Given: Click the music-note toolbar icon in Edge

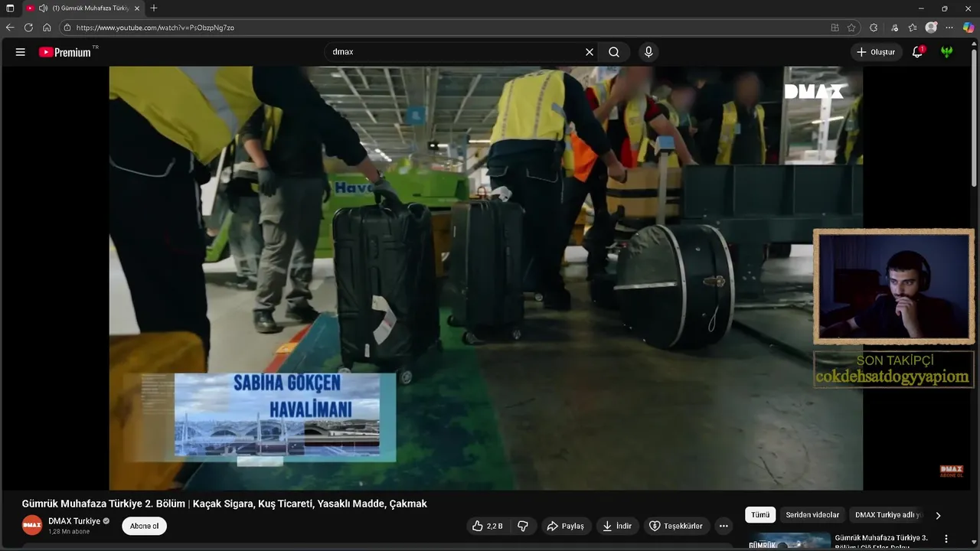Looking at the screenshot, I should pos(894,28).
